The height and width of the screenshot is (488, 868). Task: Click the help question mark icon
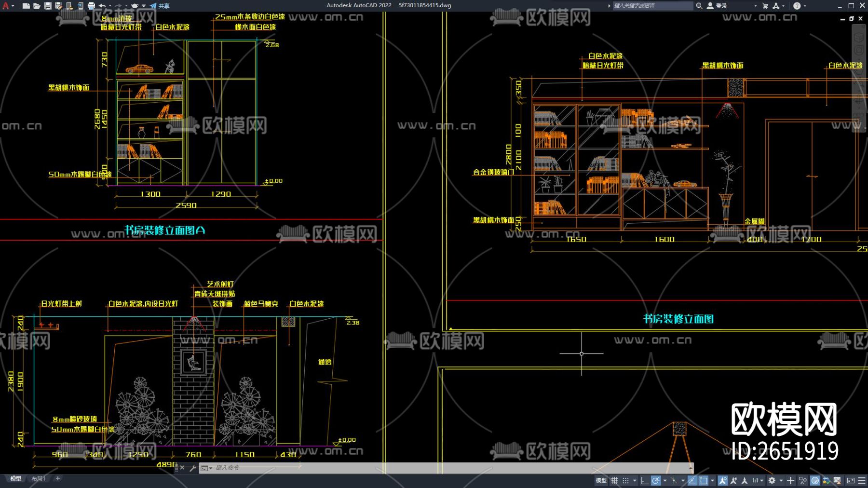(x=797, y=6)
